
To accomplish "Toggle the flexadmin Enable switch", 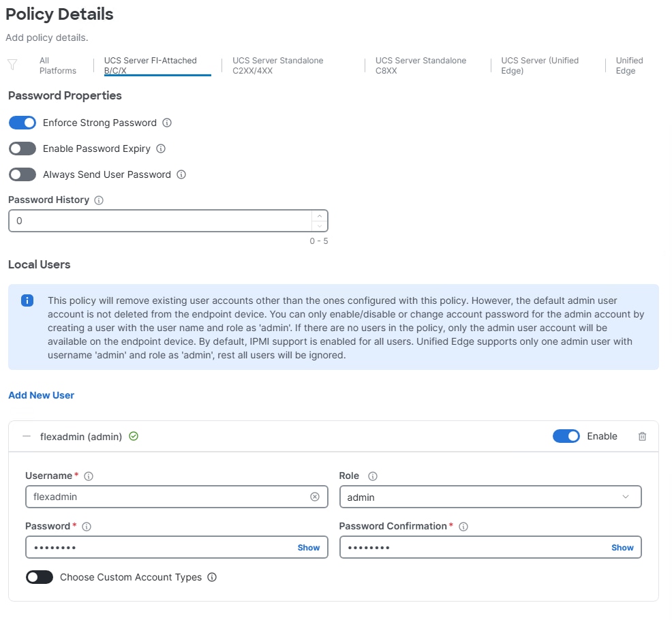I will 566,436.
